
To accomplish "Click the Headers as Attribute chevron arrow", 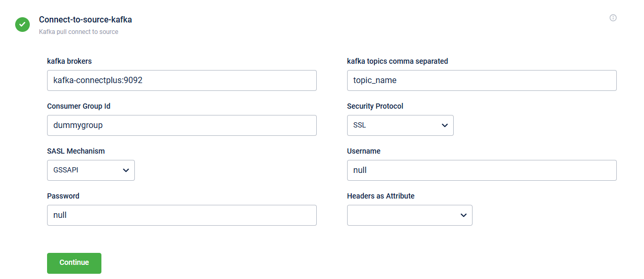I will (464, 215).
